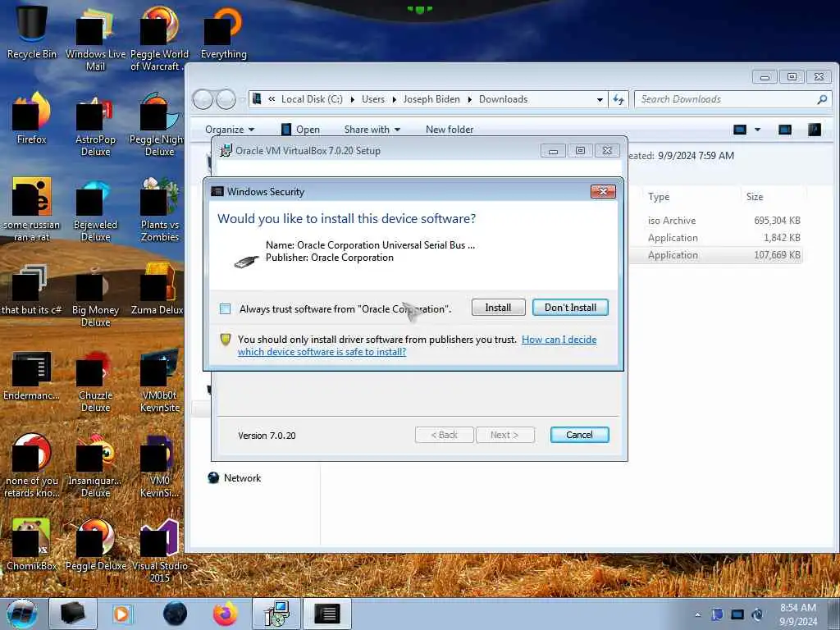Sort files by the Size column
The height and width of the screenshot is (630, 840).
[755, 197]
